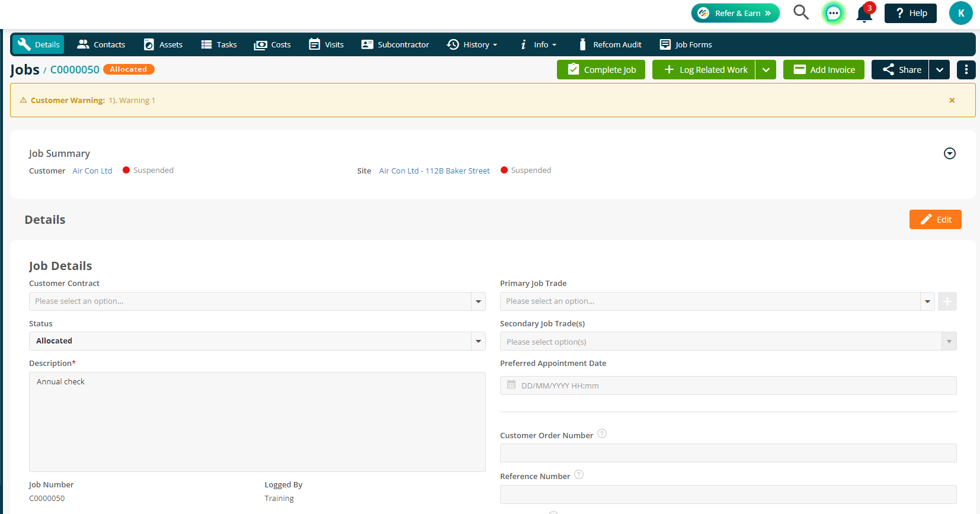Open the Subcontractor tab
The height and width of the screenshot is (514, 980).
pos(395,44)
